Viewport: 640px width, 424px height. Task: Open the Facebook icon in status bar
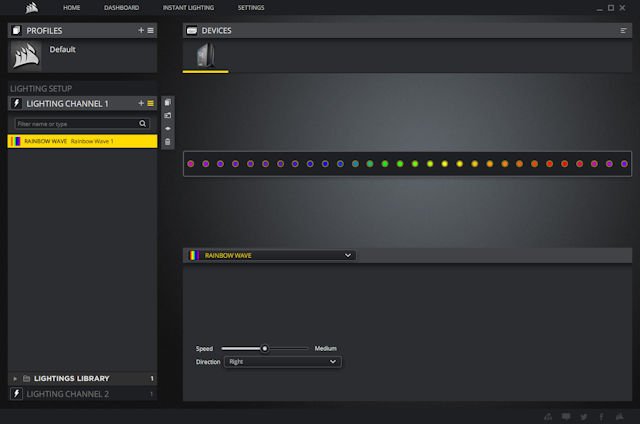click(x=601, y=417)
